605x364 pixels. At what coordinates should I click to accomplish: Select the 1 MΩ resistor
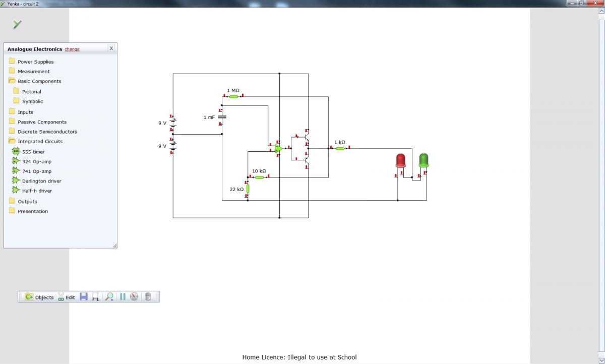click(x=233, y=96)
